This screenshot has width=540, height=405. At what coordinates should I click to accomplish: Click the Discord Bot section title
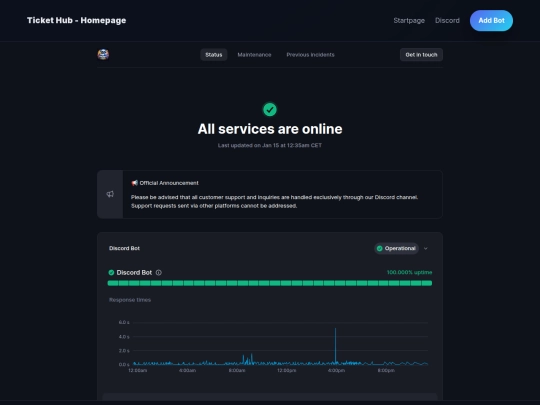124,248
